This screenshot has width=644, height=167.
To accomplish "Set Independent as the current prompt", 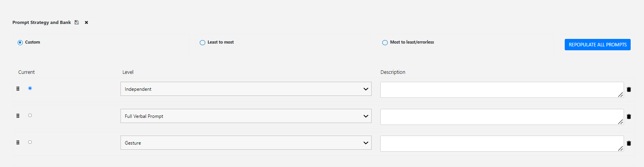I will 30,88.
